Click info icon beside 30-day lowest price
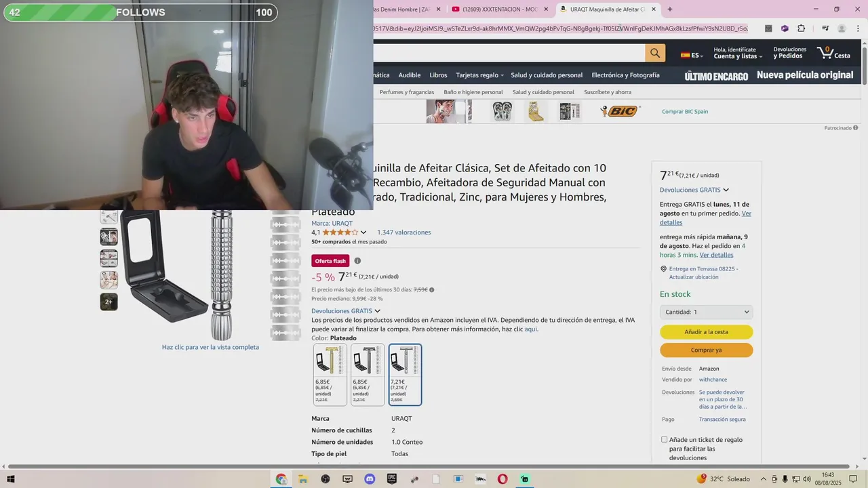 (x=432, y=289)
